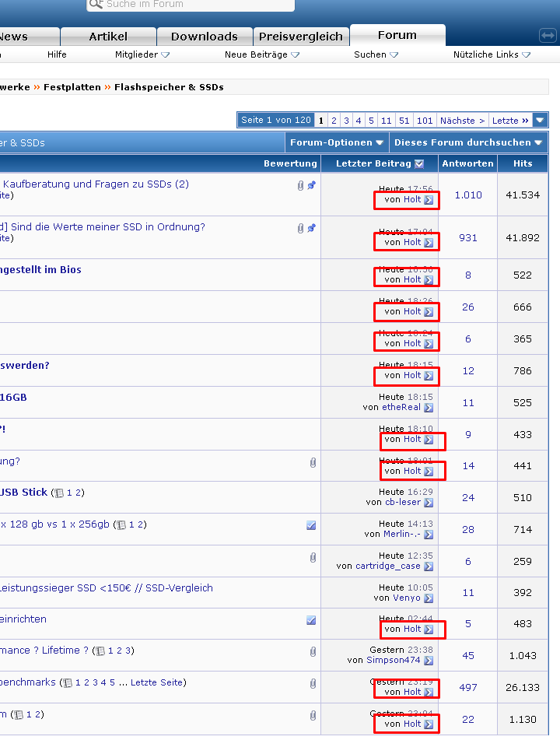The width and height of the screenshot is (560, 747).
Task: Expand the Neue Beiträge menu
Action: coord(262,54)
